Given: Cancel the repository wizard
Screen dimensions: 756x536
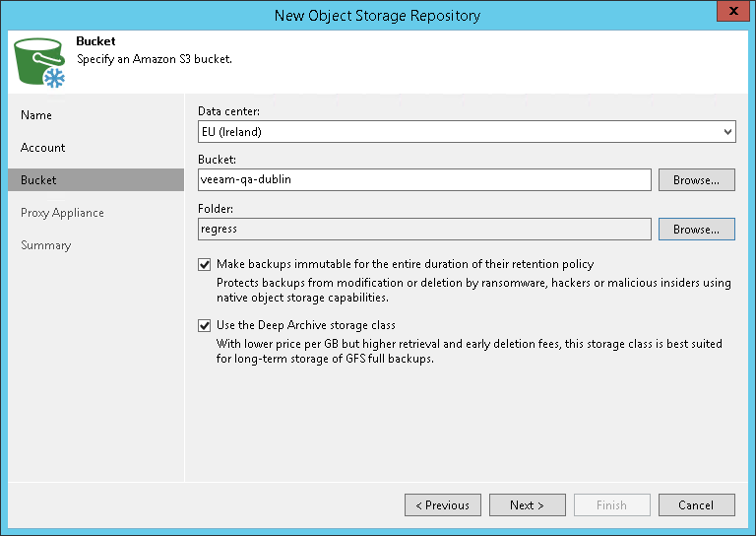Looking at the screenshot, I should pyautogui.click(x=697, y=505).
